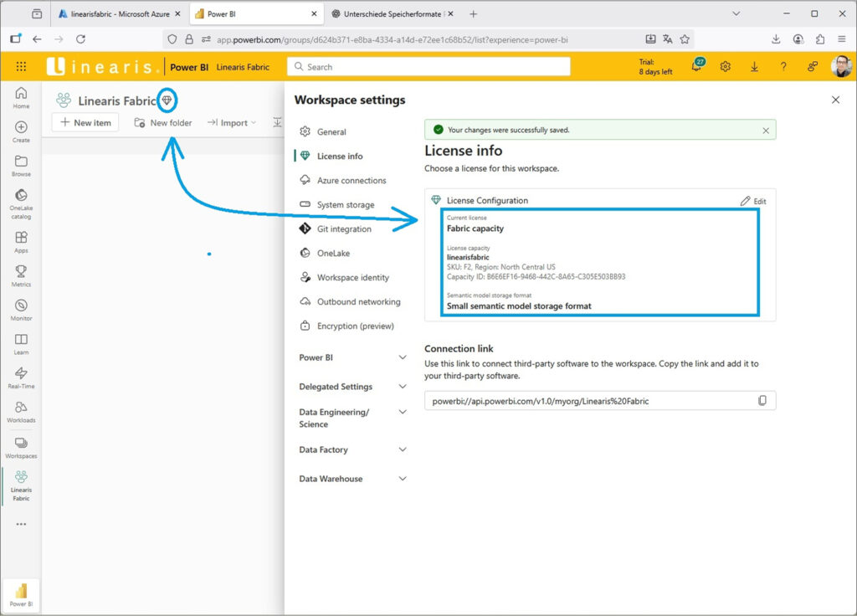
Task: Click the header download icon
Action: 754,67
